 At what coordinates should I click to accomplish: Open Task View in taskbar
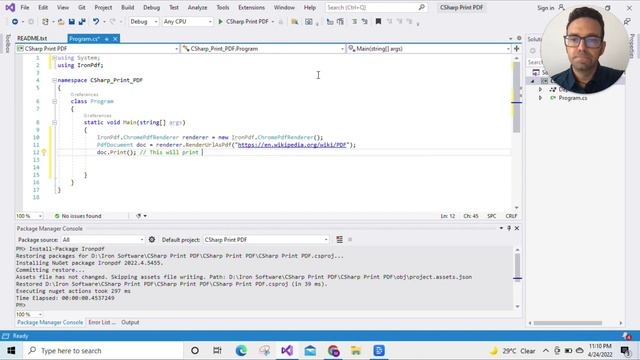[x=217, y=351]
